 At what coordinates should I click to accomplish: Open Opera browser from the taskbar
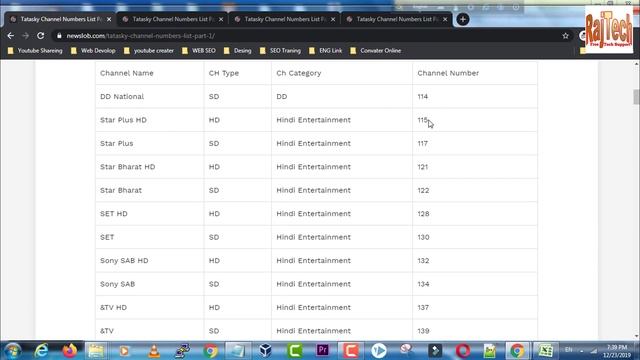click(x=463, y=351)
